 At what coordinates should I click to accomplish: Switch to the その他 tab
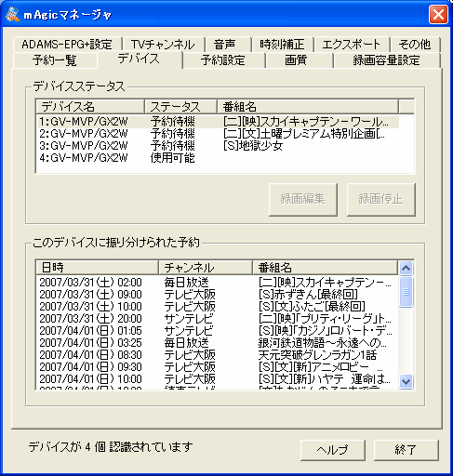pyautogui.click(x=415, y=45)
